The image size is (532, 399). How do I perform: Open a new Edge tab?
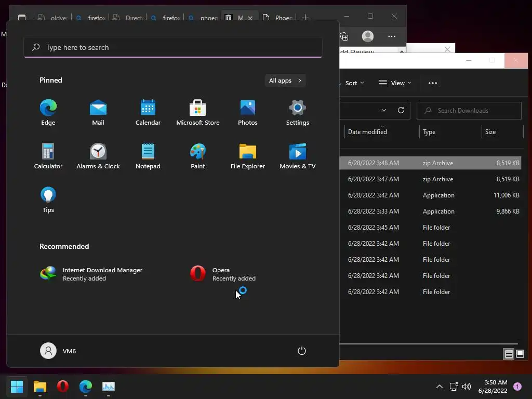coord(305,17)
